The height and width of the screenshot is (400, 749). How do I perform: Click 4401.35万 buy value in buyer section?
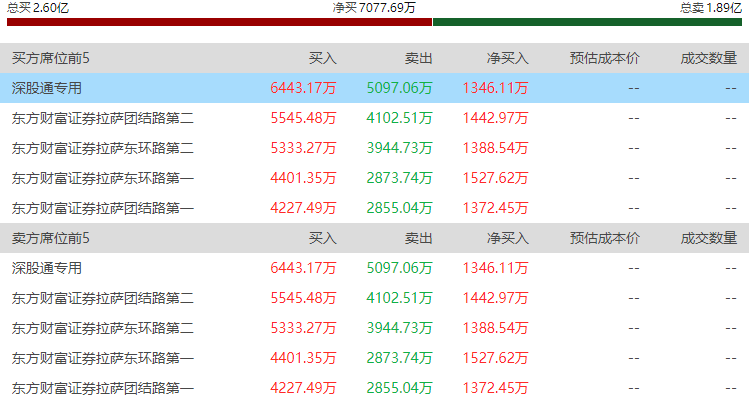(303, 178)
